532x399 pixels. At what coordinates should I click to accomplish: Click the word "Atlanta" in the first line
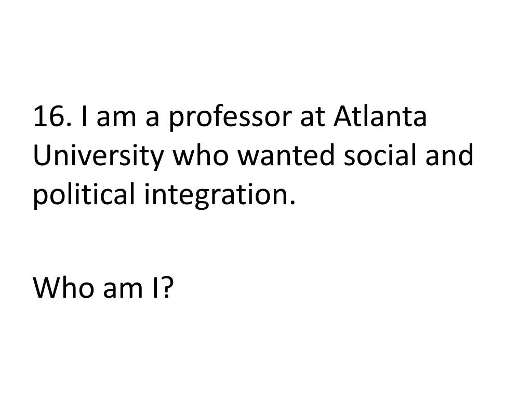(x=380, y=117)
